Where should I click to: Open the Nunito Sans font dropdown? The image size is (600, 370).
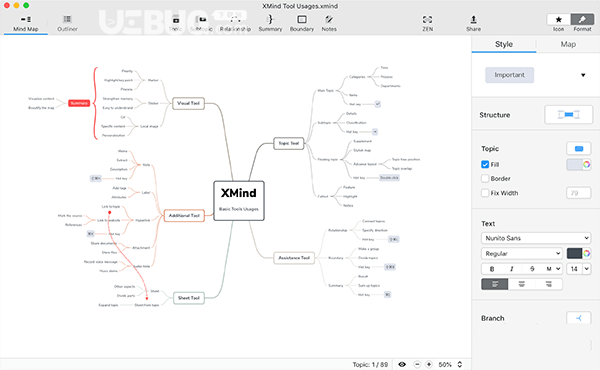[536, 238]
